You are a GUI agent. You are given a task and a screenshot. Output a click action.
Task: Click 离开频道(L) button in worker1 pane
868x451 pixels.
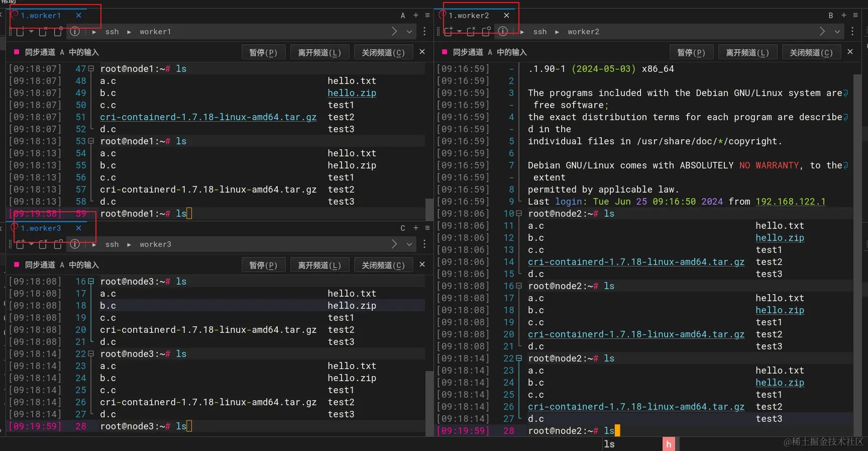pyautogui.click(x=319, y=52)
